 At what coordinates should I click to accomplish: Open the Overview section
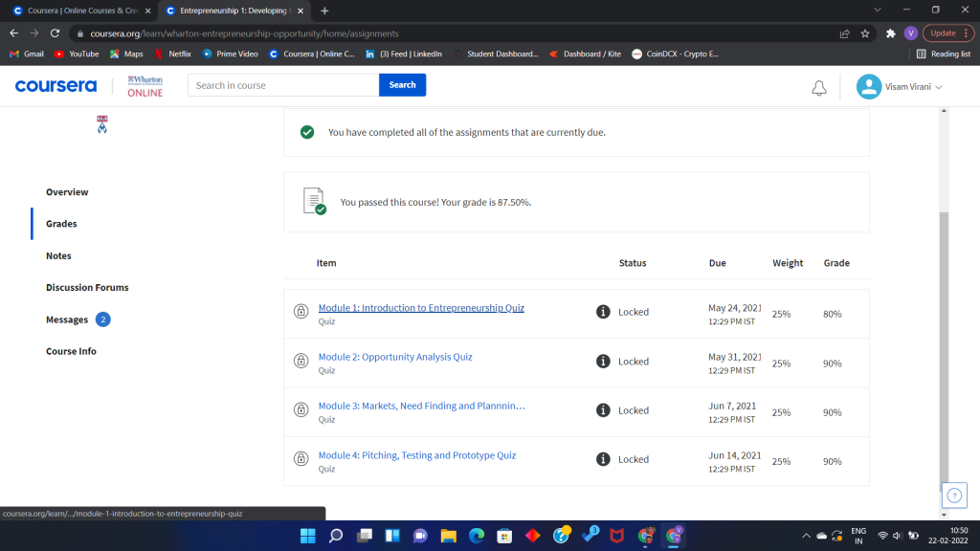click(67, 191)
